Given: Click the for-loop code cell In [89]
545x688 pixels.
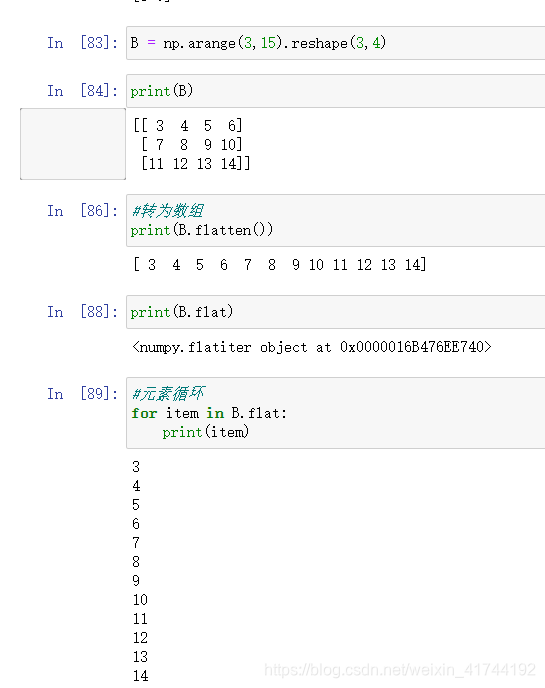Looking at the screenshot, I should [336, 413].
